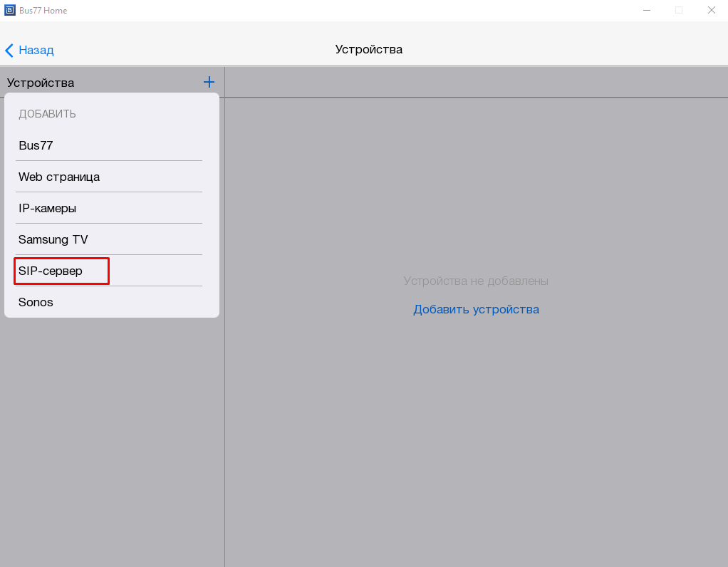Click the Устройства sidebar heading
This screenshot has width=728, height=567.
(x=41, y=83)
